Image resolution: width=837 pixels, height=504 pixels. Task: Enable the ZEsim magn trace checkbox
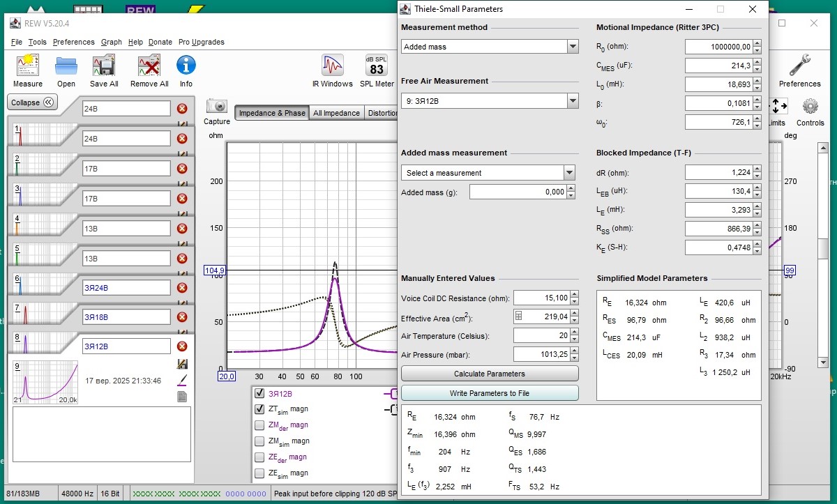pos(259,473)
